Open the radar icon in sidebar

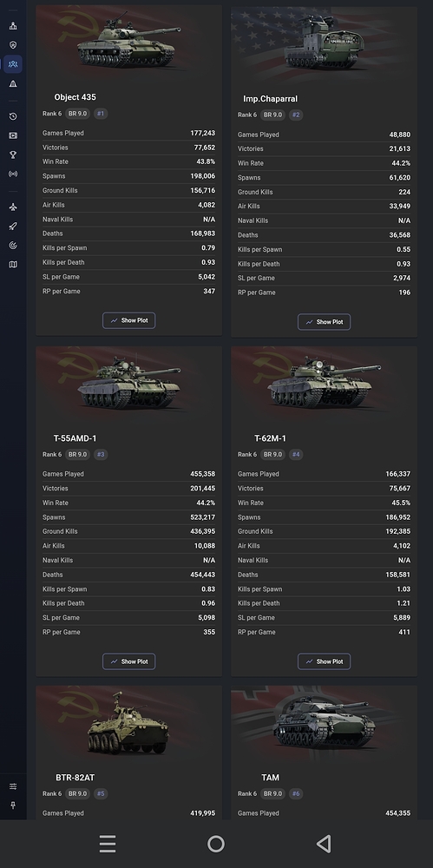13,246
